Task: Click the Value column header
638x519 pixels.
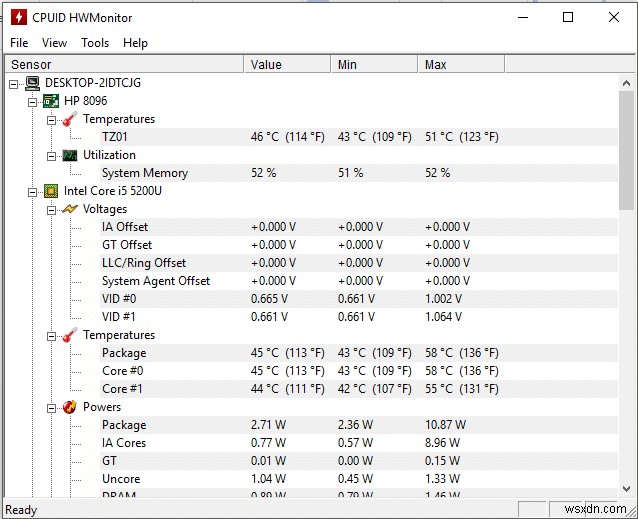Action: (x=286, y=64)
